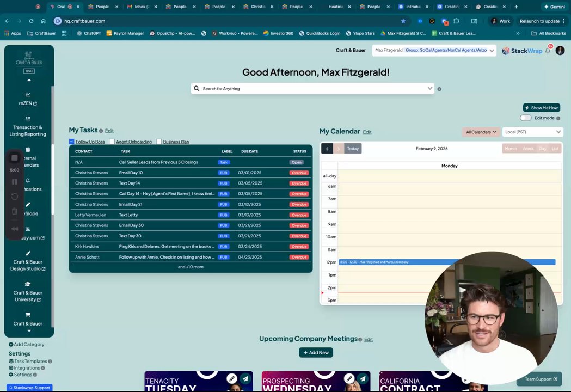
Task: Open the user profile avatar
Action: 560,51
